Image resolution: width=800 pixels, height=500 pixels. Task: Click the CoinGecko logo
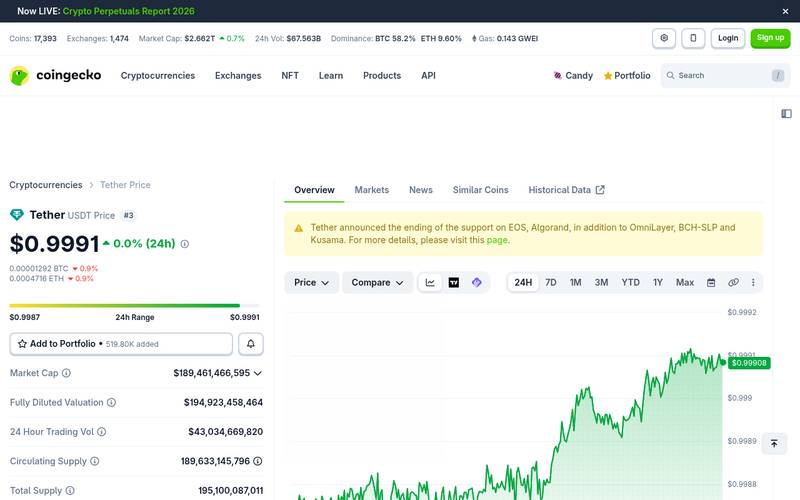click(x=56, y=76)
